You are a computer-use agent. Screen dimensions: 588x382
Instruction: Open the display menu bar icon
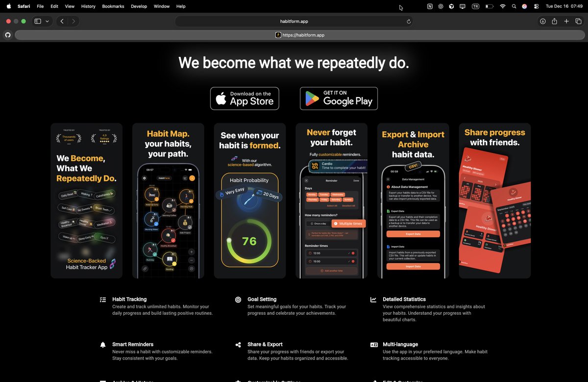pyautogui.click(x=462, y=6)
